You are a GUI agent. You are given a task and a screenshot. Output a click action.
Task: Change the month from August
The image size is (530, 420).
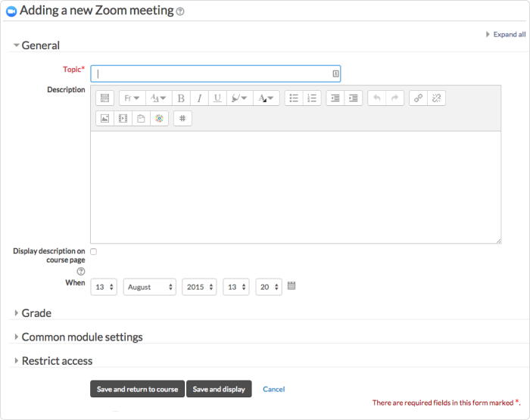[149, 287]
